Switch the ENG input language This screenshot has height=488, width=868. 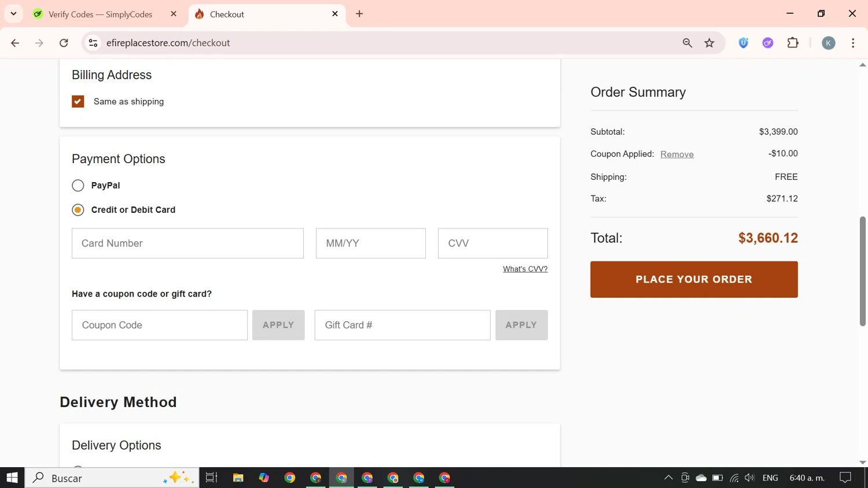point(770,478)
